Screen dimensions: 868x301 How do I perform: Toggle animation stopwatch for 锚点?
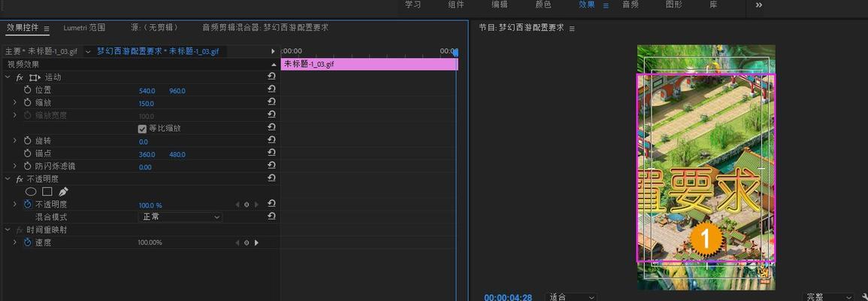(x=28, y=154)
